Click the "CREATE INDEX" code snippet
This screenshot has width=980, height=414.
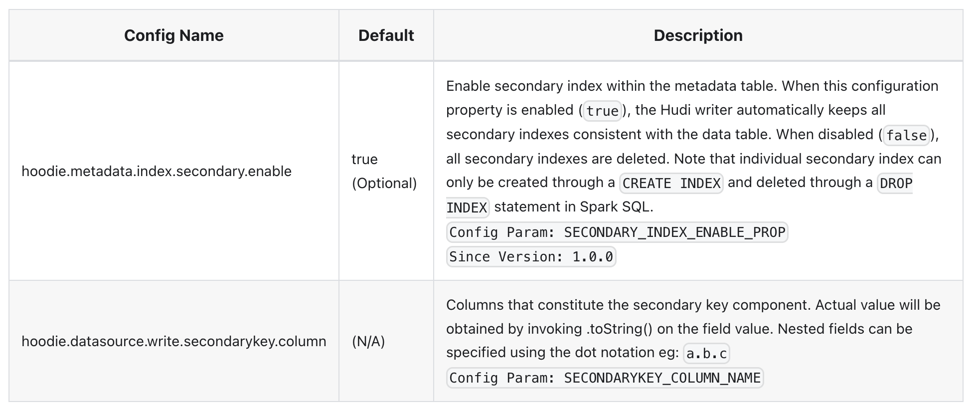[671, 184]
